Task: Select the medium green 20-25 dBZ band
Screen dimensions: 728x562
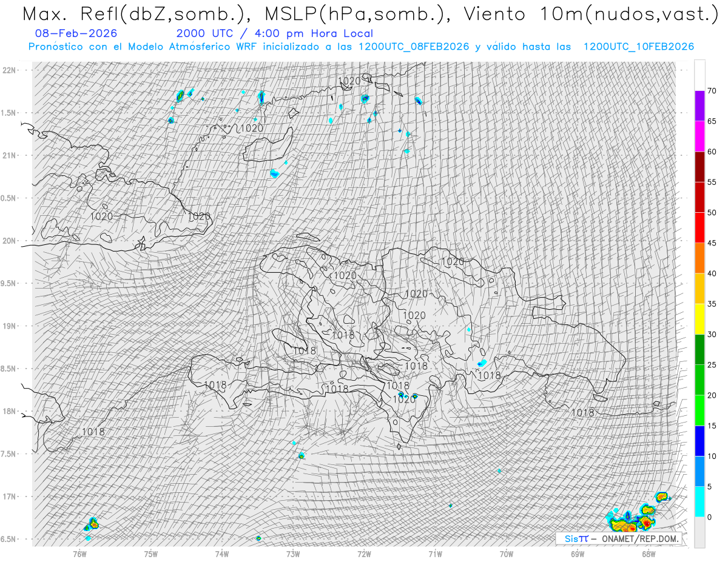Action: [699, 380]
